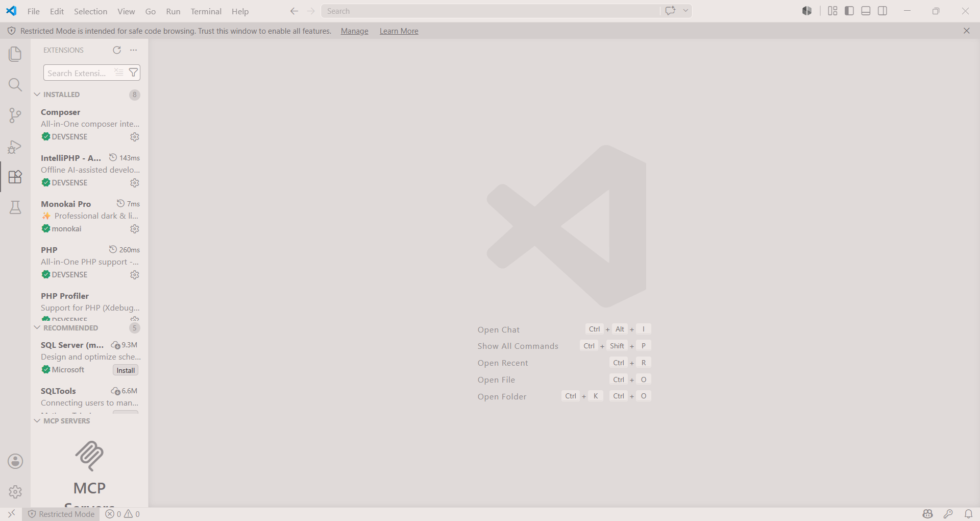Viewport: 980px width, 521px height.
Task: Open Extensions views and more actions menu
Action: [134, 50]
